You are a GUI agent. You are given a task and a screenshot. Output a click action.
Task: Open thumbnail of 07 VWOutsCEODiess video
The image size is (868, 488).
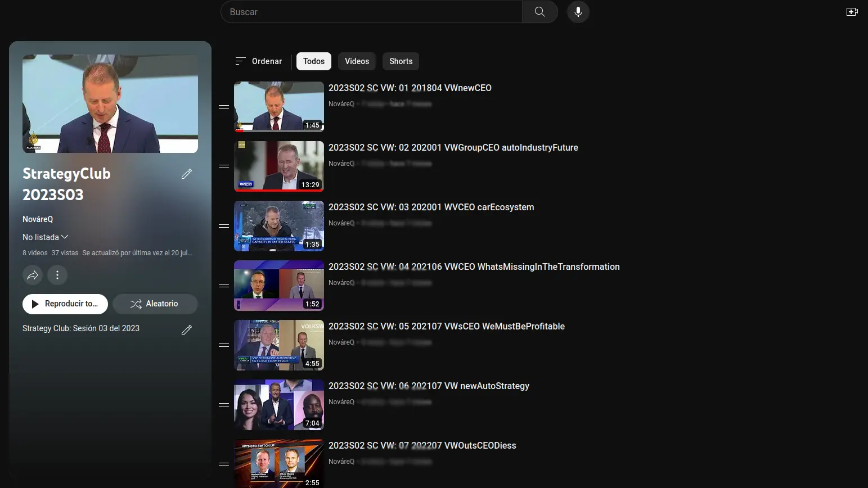279,463
